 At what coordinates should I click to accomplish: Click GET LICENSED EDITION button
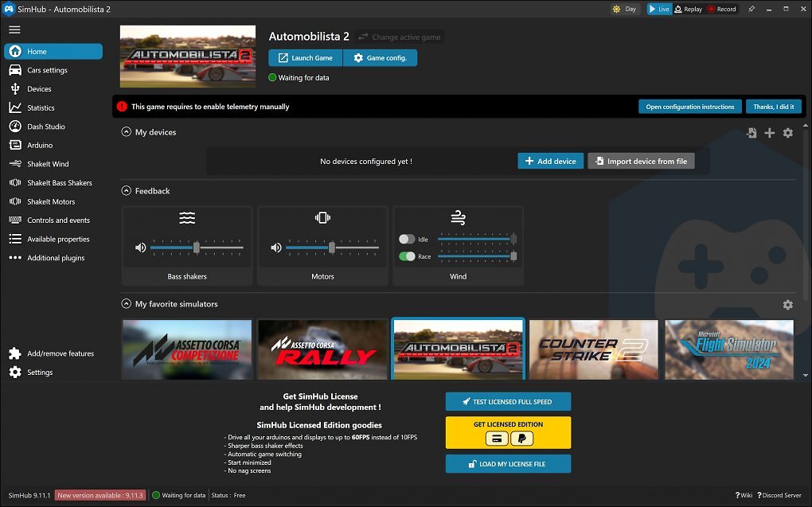click(x=508, y=432)
